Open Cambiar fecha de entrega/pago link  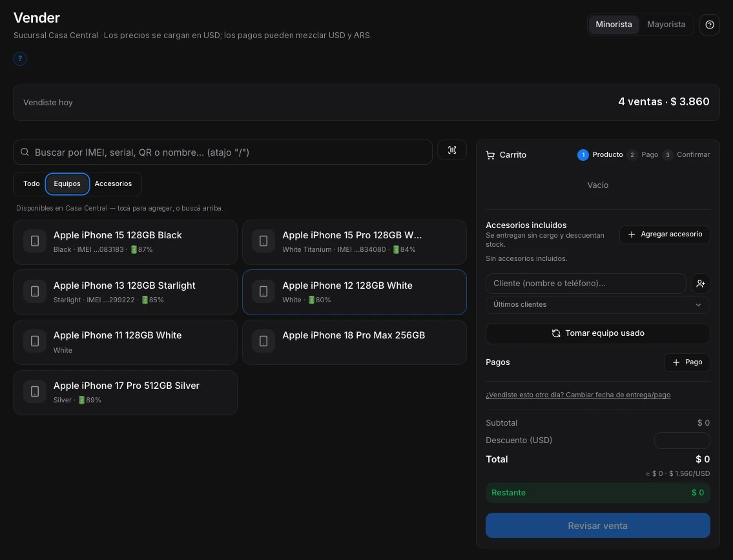[x=578, y=395]
